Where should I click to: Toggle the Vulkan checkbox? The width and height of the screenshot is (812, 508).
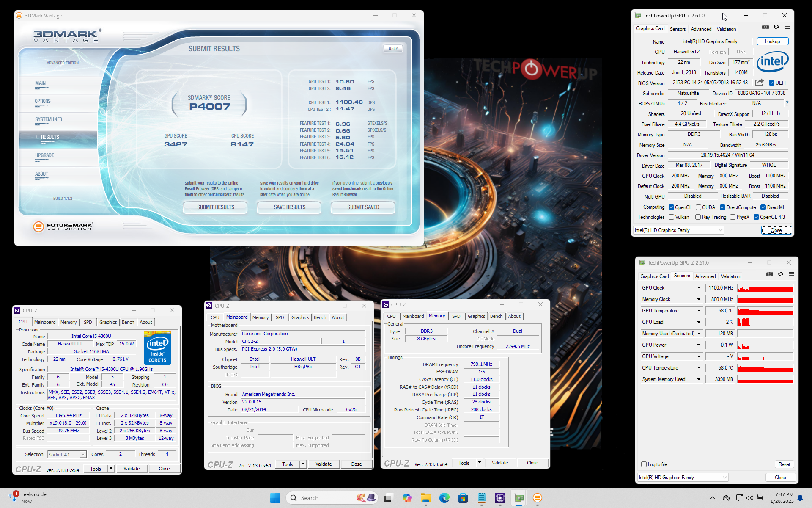pyautogui.click(x=671, y=217)
